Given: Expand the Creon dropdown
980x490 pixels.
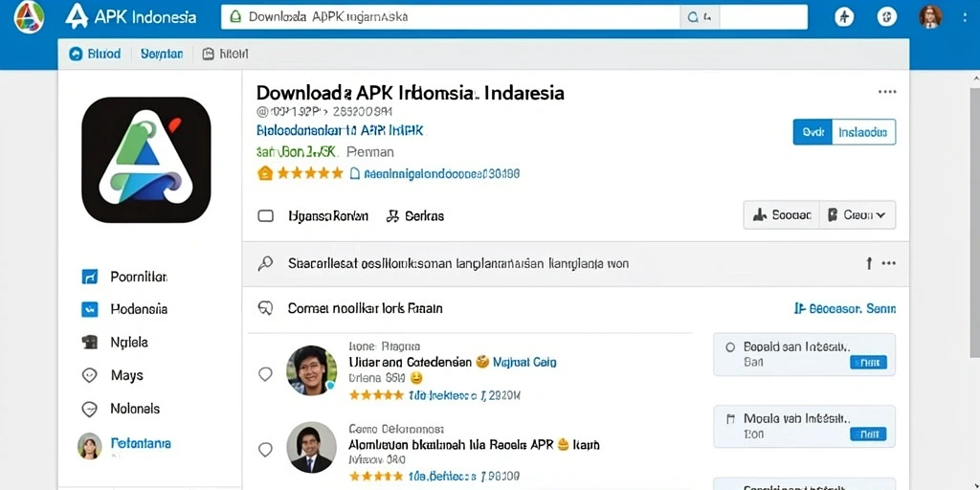Looking at the screenshot, I should 857,215.
